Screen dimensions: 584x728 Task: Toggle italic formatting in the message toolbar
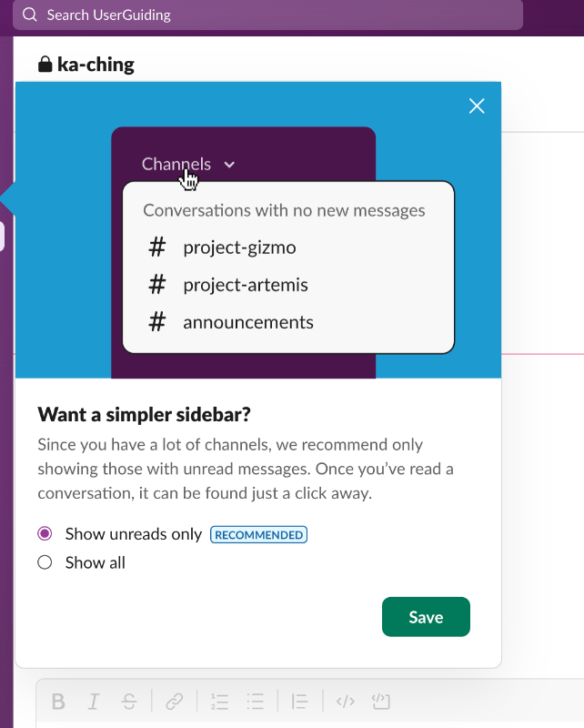coord(94,701)
